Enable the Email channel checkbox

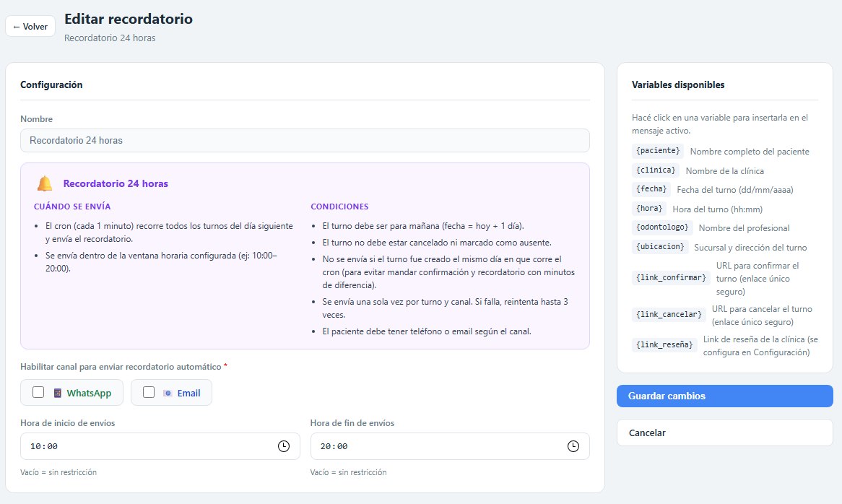click(x=149, y=392)
